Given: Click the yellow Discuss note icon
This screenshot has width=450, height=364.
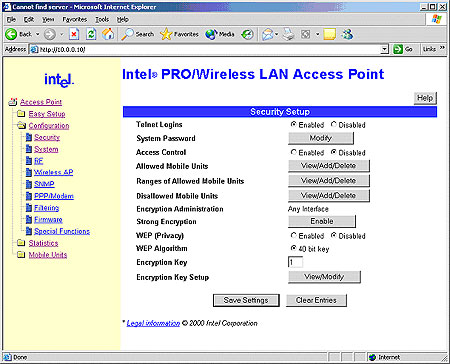Looking at the screenshot, I should point(329,34).
